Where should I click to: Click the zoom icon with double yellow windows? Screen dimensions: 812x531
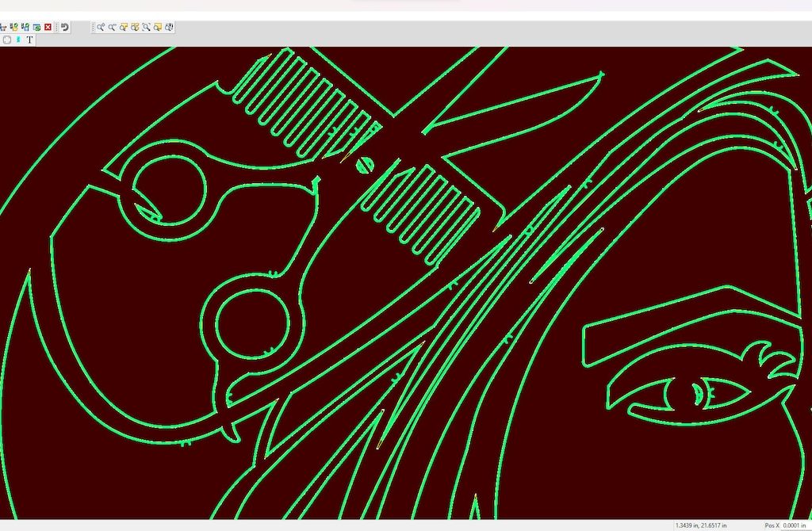point(136,27)
